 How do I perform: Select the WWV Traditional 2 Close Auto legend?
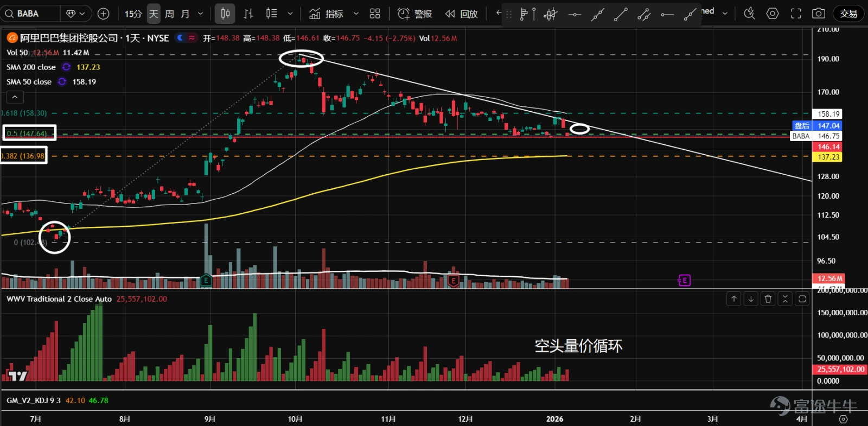tap(59, 299)
